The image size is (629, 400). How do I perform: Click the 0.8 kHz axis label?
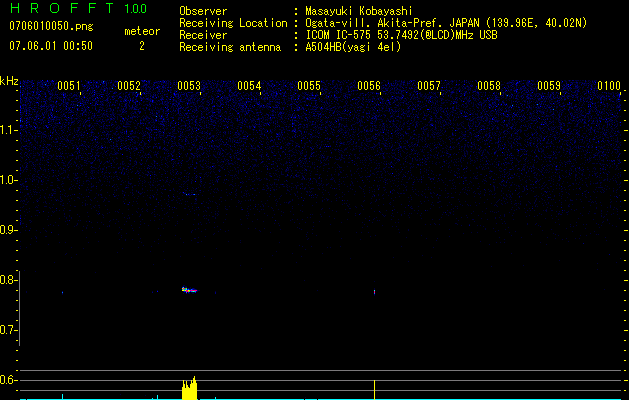click(8, 280)
